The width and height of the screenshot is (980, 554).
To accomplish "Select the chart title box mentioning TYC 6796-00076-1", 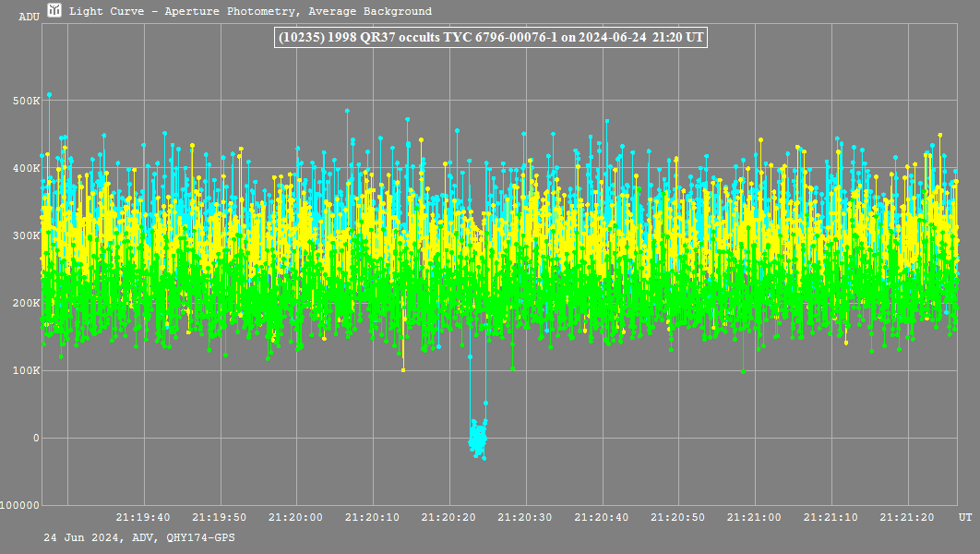I will click(x=490, y=38).
